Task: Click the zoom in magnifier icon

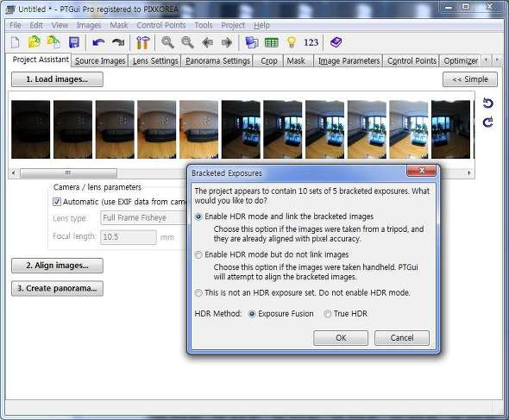Action: click(168, 42)
